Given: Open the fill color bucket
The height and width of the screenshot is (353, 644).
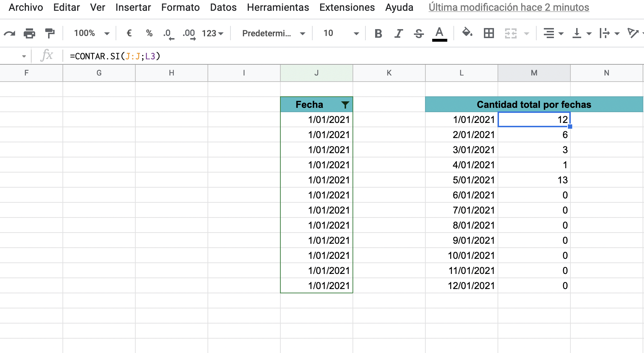Looking at the screenshot, I should click(x=467, y=33).
